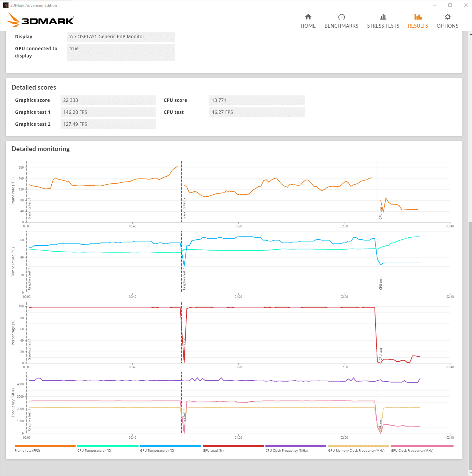Click the Graphics test 2 marker in temperature chart

pos(184,279)
